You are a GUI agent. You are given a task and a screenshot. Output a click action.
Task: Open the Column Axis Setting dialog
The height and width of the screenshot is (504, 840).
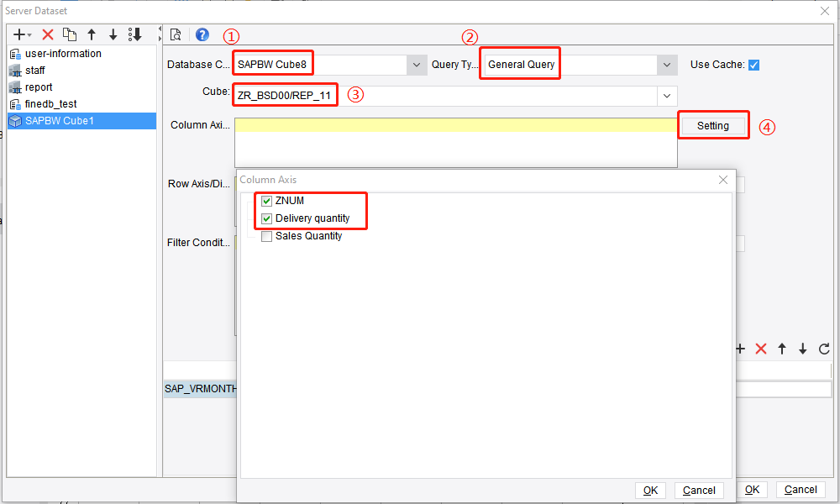(x=713, y=124)
